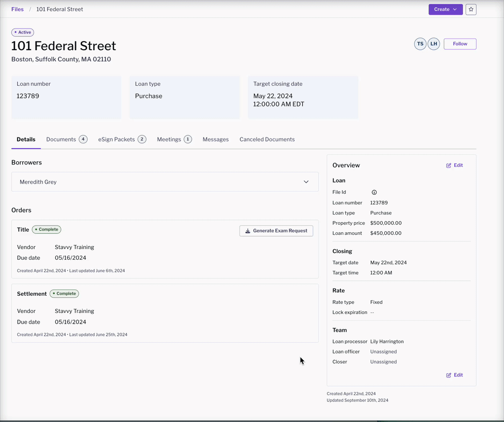The width and height of the screenshot is (504, 422).
Task: Click the Overview loan number 123789
Action: click(x=379, y=203)
